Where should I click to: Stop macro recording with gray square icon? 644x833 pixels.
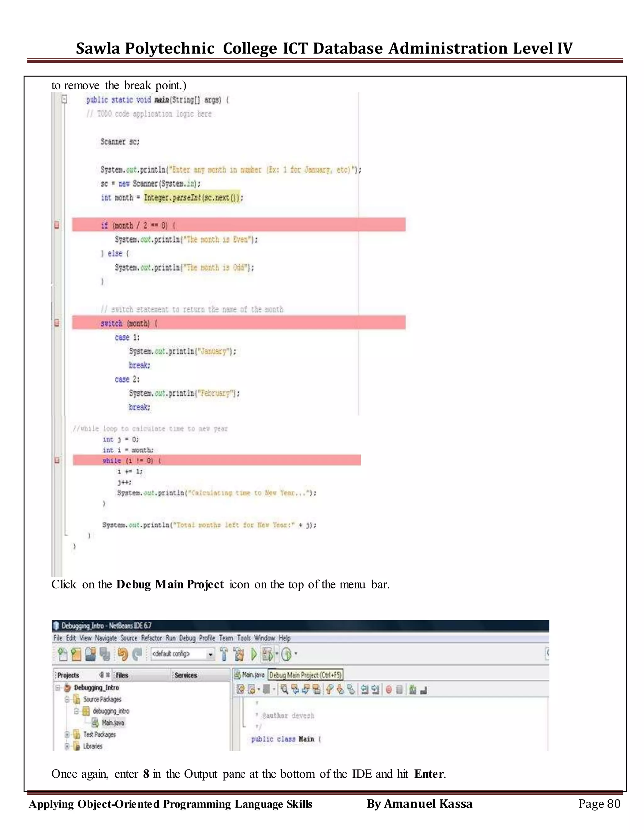coord(399,689)
